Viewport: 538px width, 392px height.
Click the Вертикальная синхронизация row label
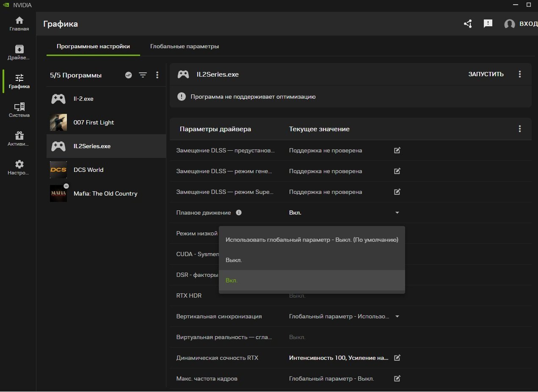click(219, 316)
